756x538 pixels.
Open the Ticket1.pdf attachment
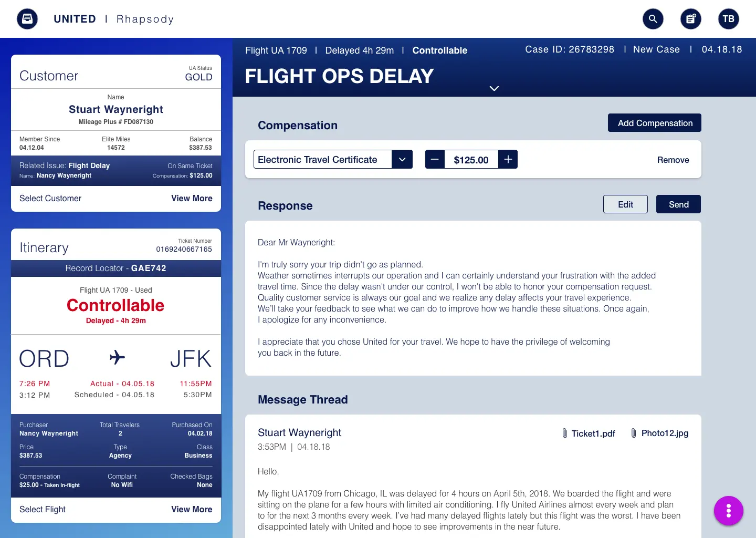click(x=593, y=433)
